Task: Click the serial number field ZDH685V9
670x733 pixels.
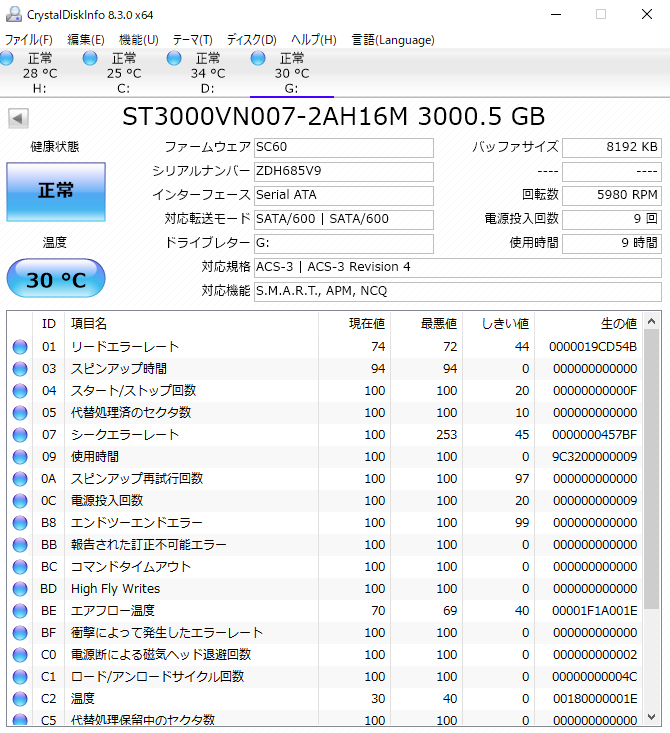Action: (343, 170)
